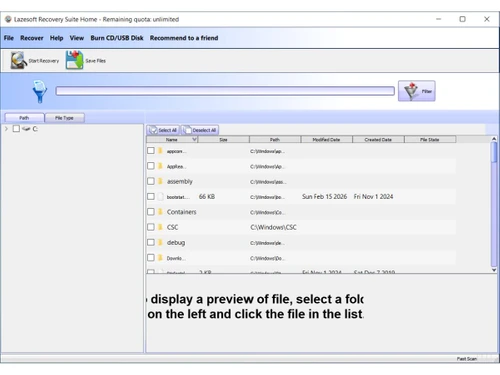Click the Filter button
This screenshot has height=375, width=500.
pos(417,91)
